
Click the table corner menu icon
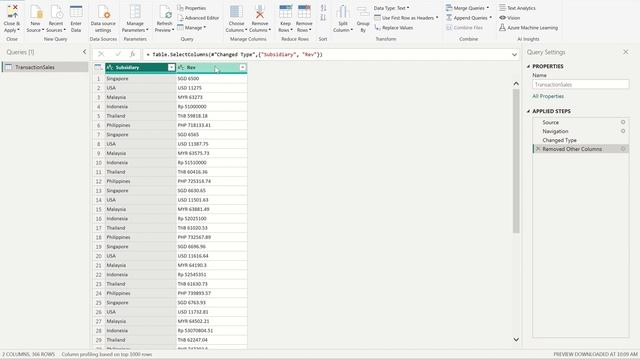(x=98, y=67)
